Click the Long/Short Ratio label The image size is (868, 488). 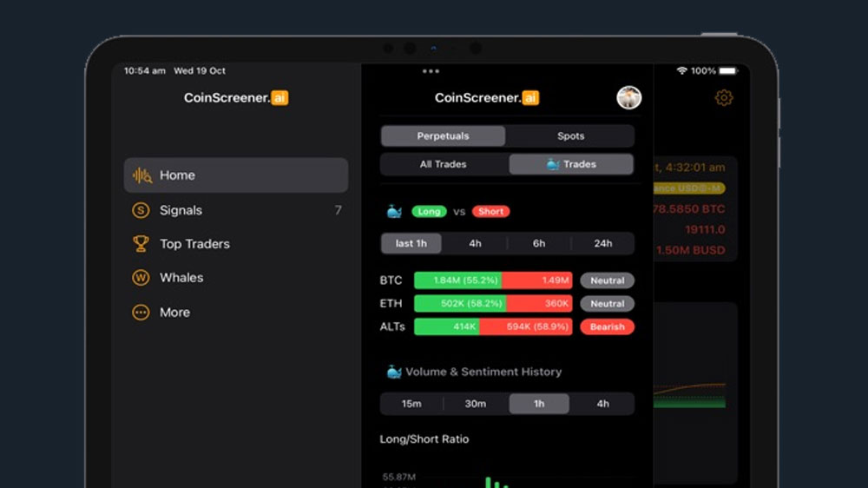point(424,439)
